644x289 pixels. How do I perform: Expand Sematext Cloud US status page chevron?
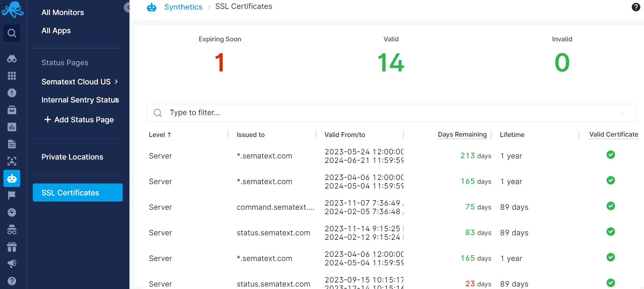[116, 82]
